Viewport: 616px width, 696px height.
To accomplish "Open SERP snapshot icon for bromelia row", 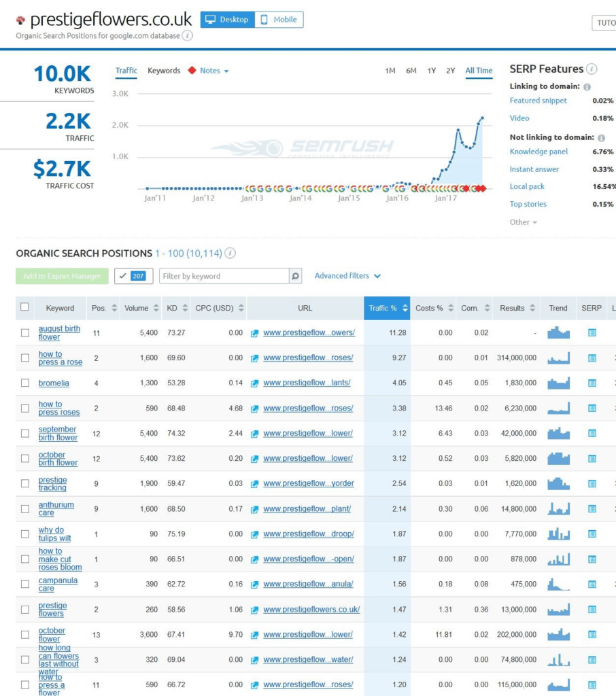I will pos(592,383).
